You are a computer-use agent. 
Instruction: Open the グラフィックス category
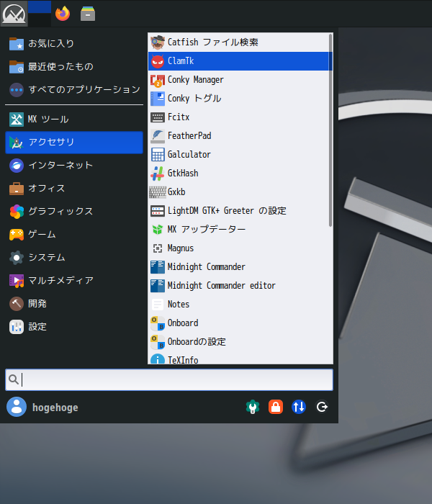point(74,211)
